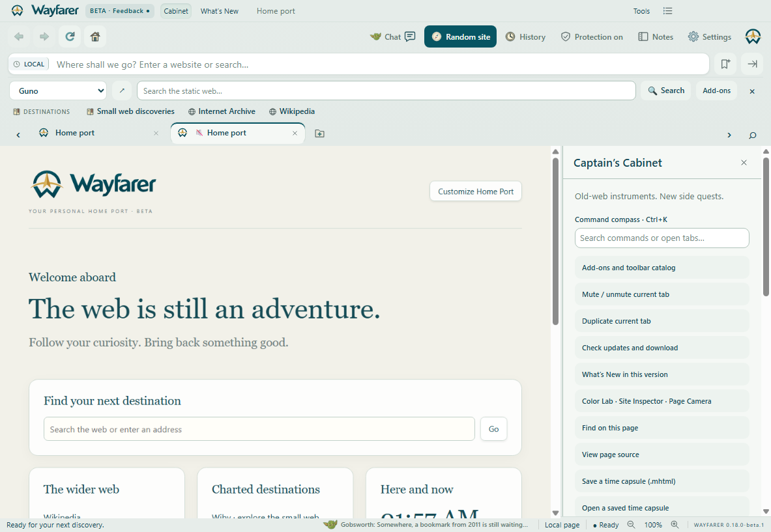Open the Wikipedia bookmark

click(x=292, y=111)
